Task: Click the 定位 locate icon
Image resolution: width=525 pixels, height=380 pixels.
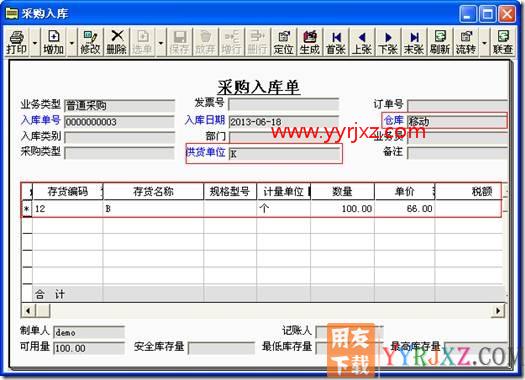Action: [284, 42]
